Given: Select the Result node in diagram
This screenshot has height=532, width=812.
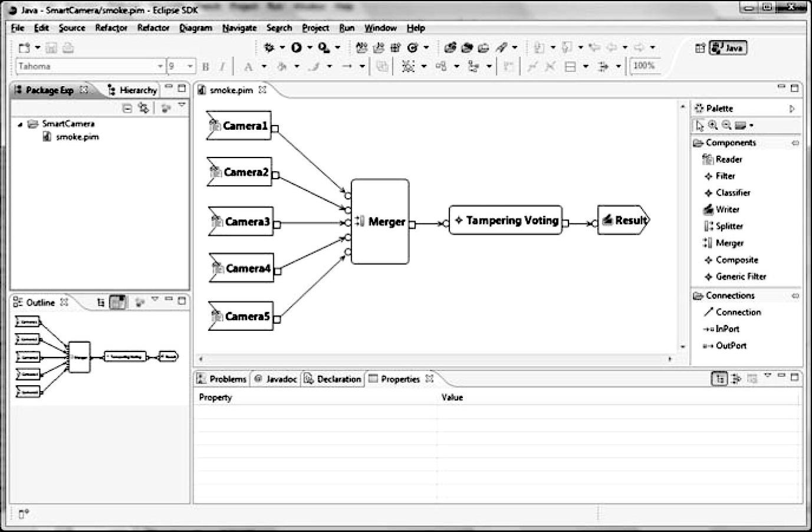Looking at the screenshot, I should pos(623,221).
